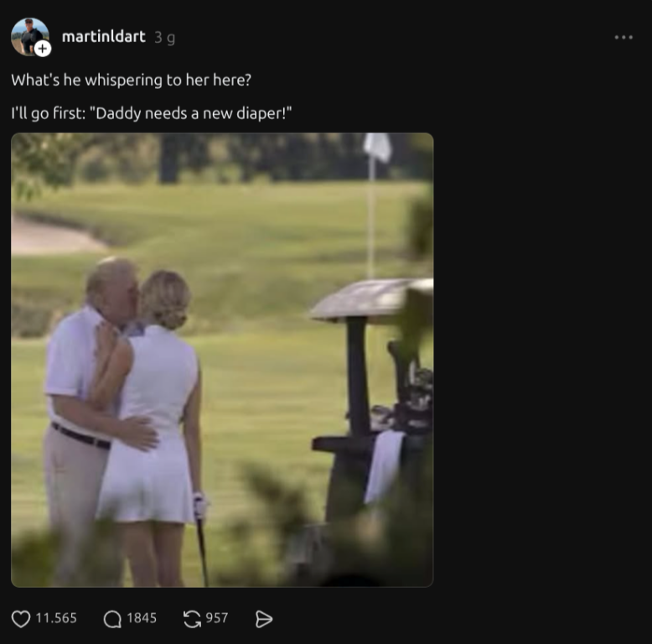Like the post with the heart icon
The image size is (652, 644).
(x=20, y=619)
